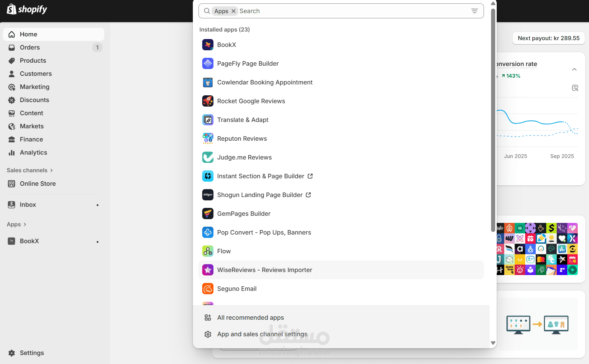
Task: Remove the Apps filter chip from search
Action: click(233, 11)
